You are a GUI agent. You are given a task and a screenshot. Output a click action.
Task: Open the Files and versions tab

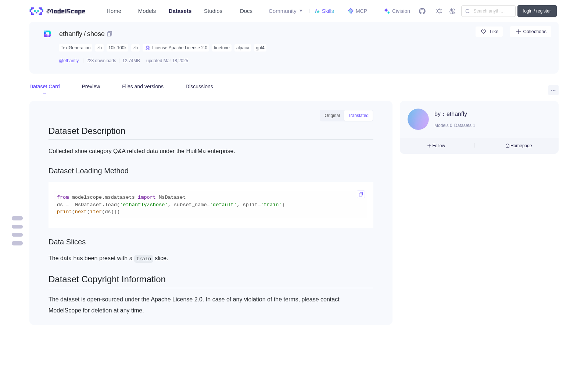pyautogui.click(x=143, y=86)
